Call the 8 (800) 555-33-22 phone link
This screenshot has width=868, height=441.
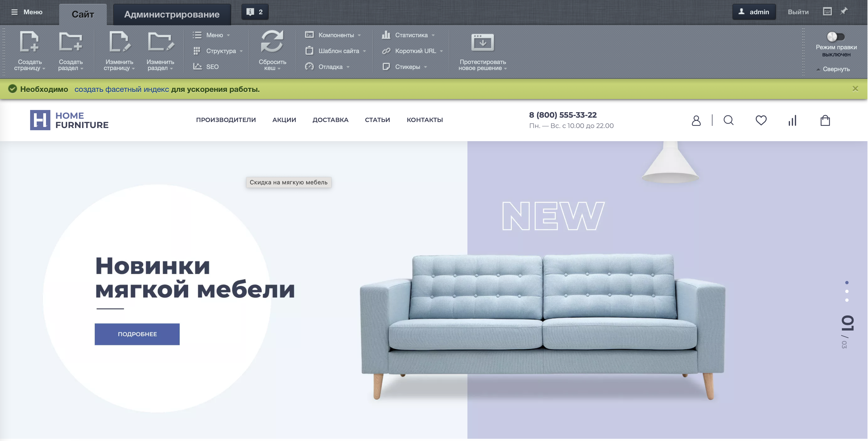click(x=563, y=115)
